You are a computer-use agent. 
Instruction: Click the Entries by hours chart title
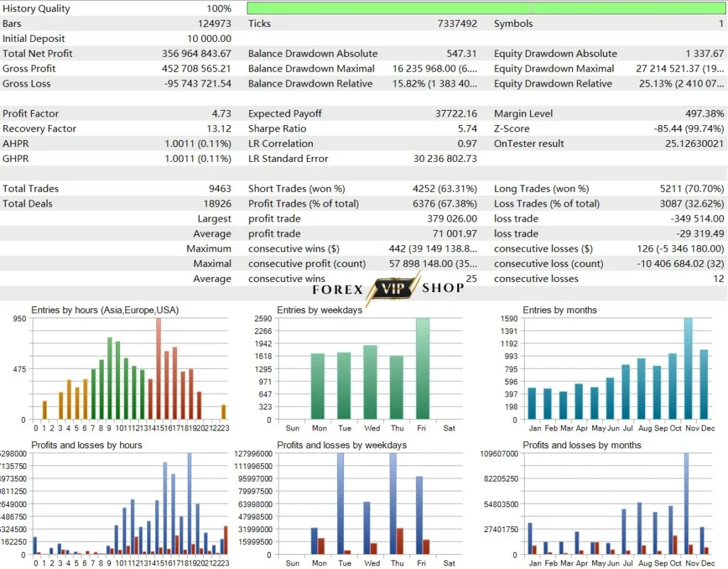point(105,310)
